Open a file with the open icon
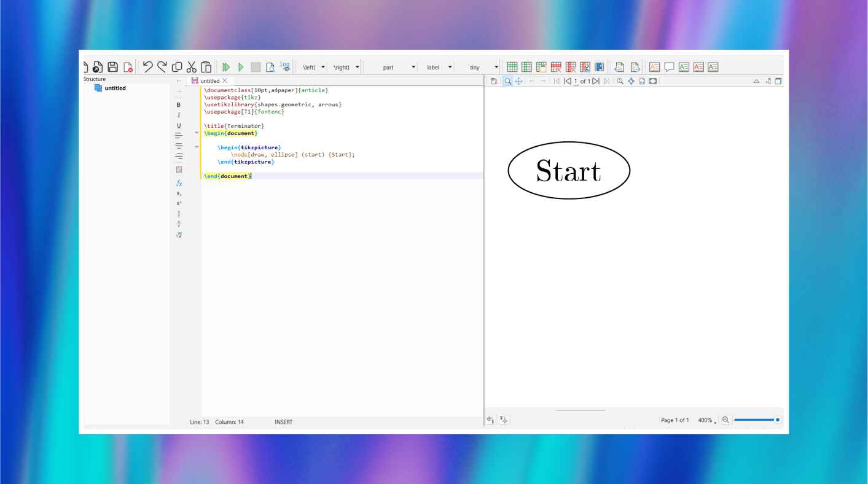Image resolution: width=868 pixels, height=484 pixels. [x=98, y=67]
